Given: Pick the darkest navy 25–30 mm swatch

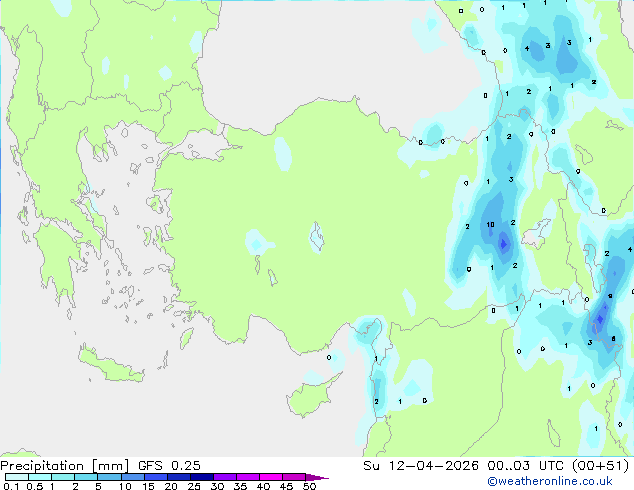Looking at the screenshot, I should (x=202, y=477).
